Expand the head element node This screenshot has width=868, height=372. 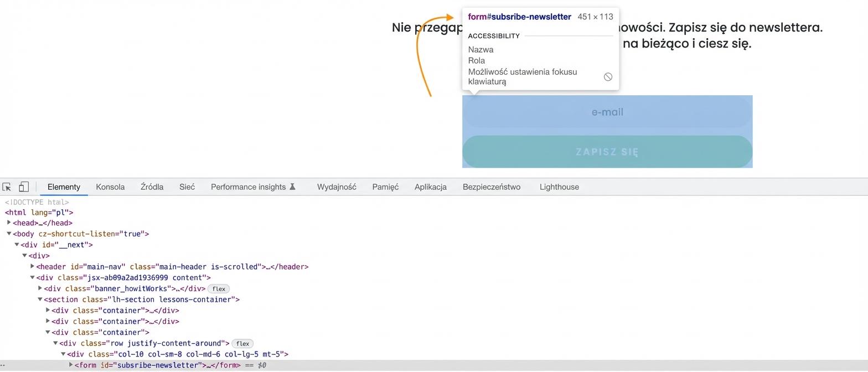pyautogui.click(x=9, y=223)
